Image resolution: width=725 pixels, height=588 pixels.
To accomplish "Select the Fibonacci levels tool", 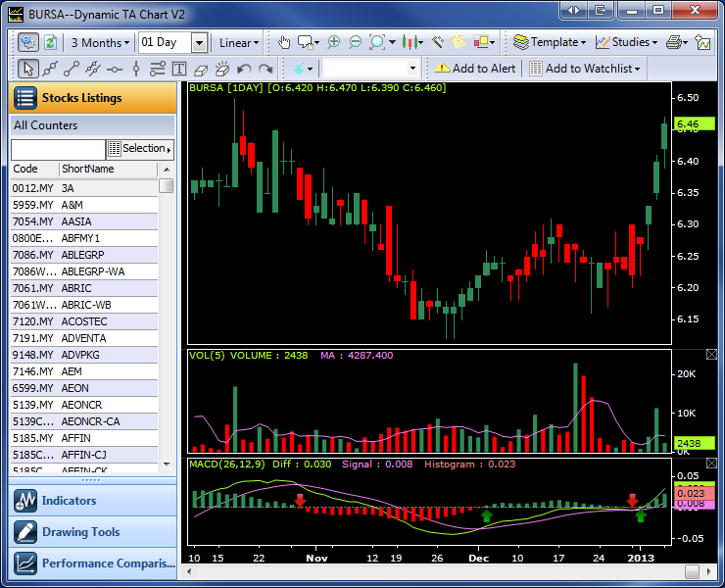I will pyautogui.click(x=157, y=69).
